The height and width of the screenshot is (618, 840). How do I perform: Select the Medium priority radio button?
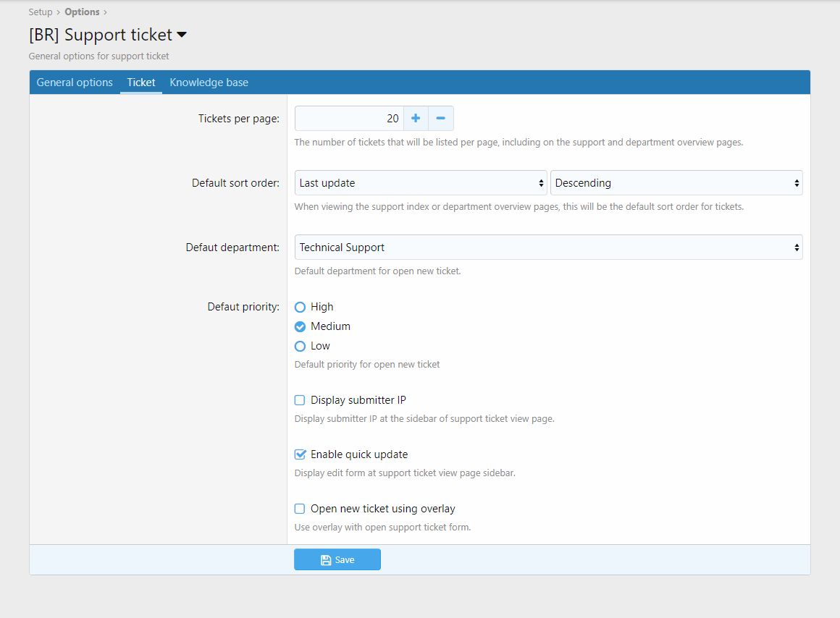click(300, 326)
